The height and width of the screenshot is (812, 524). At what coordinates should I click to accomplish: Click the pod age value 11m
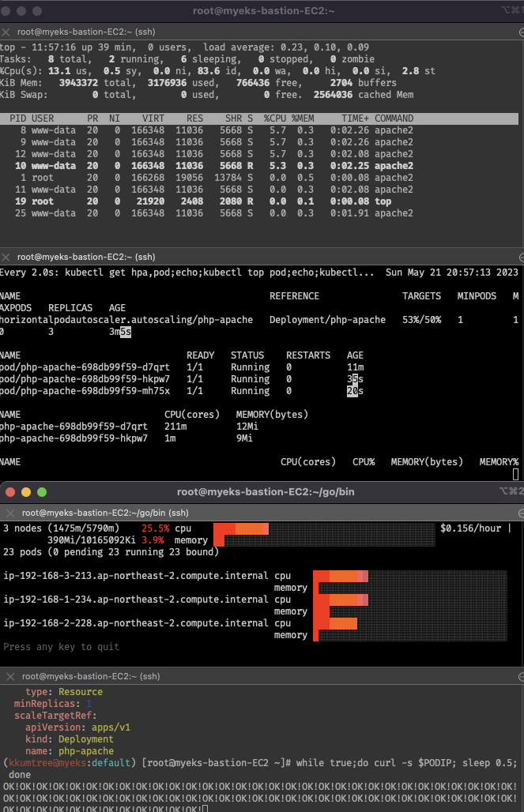coord(355,367)
